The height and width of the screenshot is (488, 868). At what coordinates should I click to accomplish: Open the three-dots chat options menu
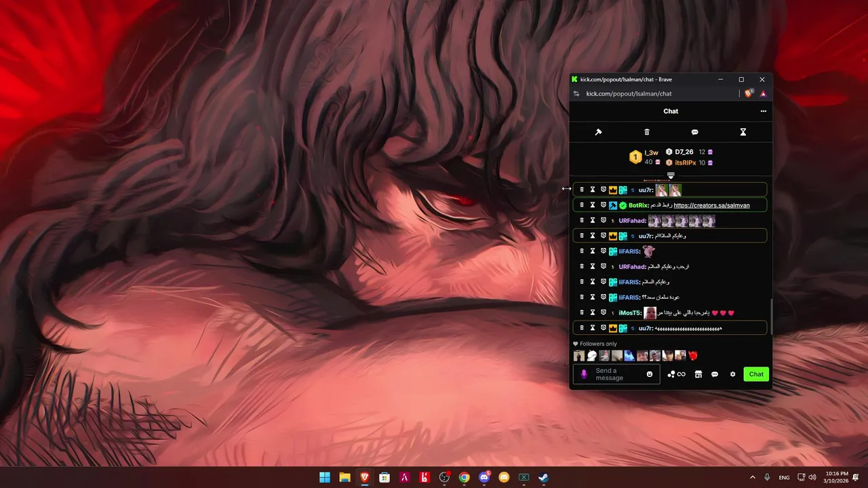[x=764, y=111]
